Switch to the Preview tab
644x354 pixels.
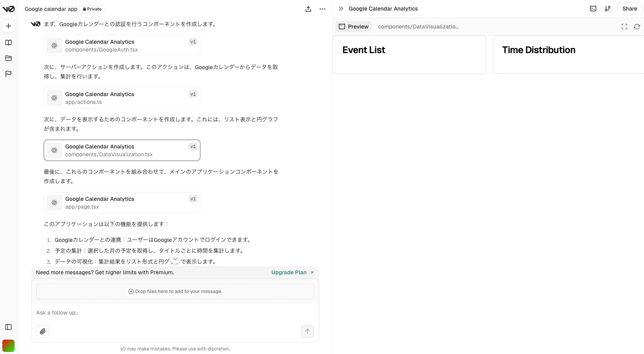pyautogui.click(x=354, y=27)
